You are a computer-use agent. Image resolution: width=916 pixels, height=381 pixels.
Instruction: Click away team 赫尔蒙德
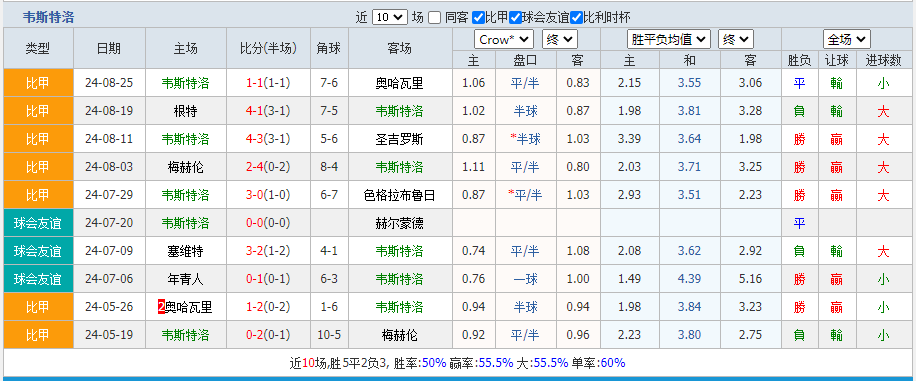(x=400, y=223)
